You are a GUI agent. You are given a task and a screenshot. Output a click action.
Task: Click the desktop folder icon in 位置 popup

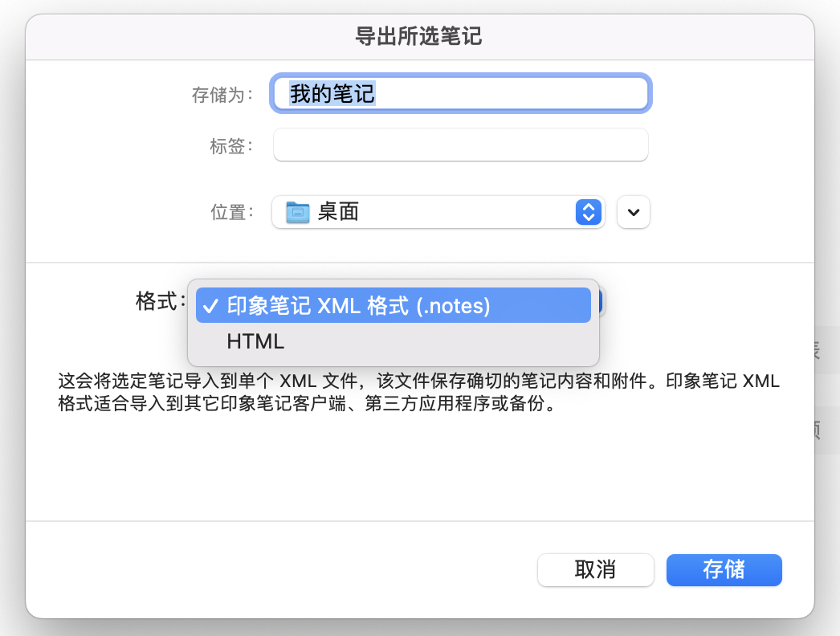[x=297, y=212]
